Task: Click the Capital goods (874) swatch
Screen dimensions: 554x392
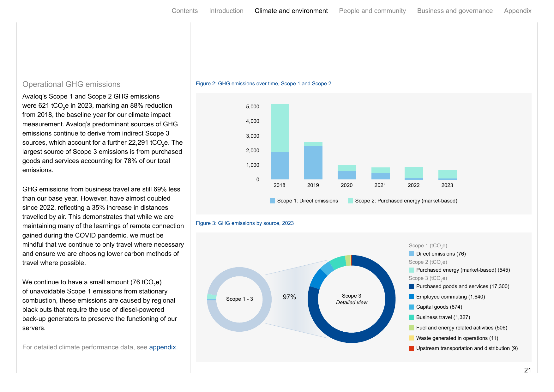Action: click(411, 307)
